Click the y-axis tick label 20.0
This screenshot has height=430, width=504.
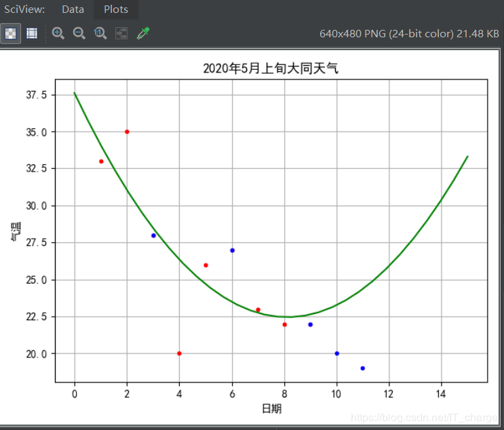tap(37, 354)
